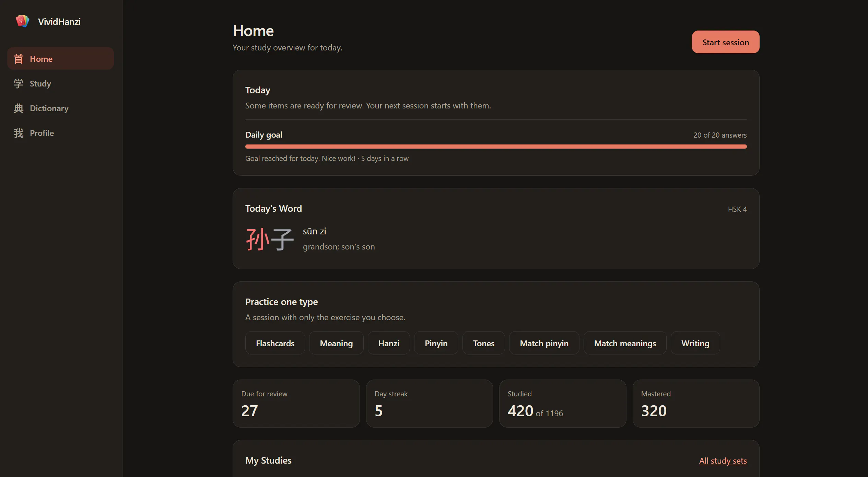Choose Match pinyin practice
The width and height of the screenshot is (868, 477).
click(x=544, y=343)
